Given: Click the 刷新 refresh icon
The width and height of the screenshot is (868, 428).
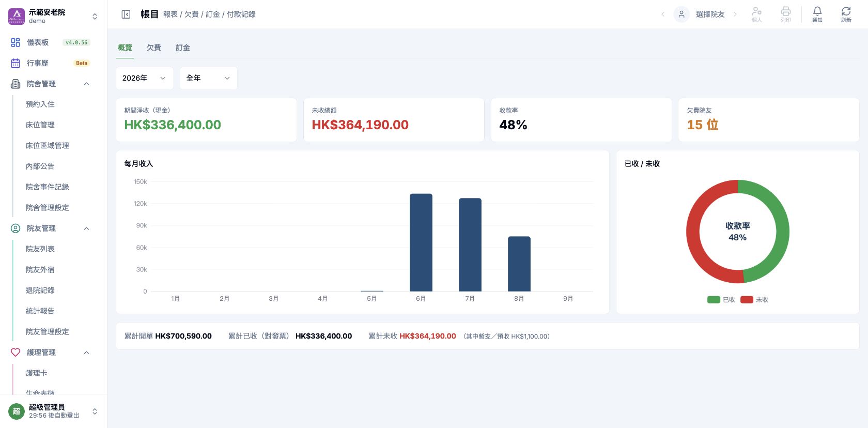Looking at the screenshot, I should (x=846, y=11).
